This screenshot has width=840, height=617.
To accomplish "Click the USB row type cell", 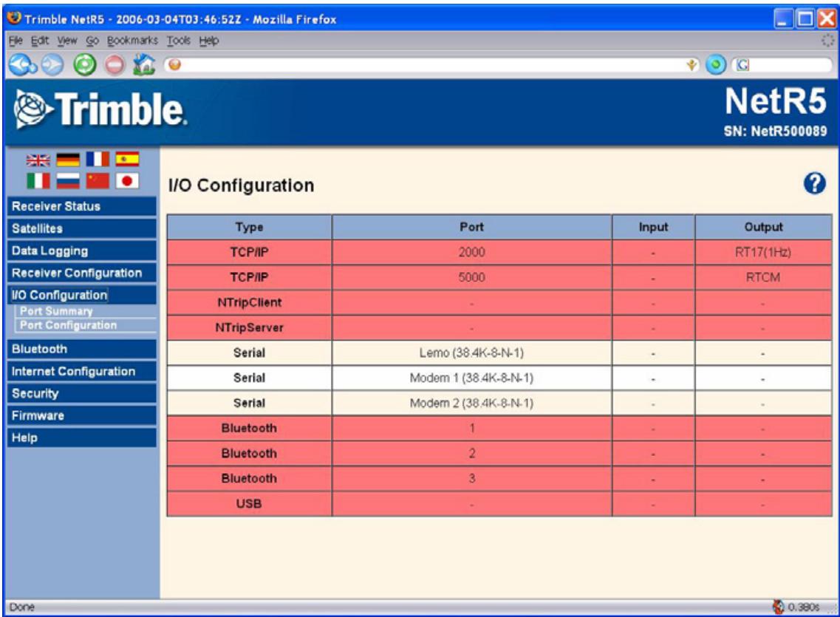I will click(x=249, y=504).
